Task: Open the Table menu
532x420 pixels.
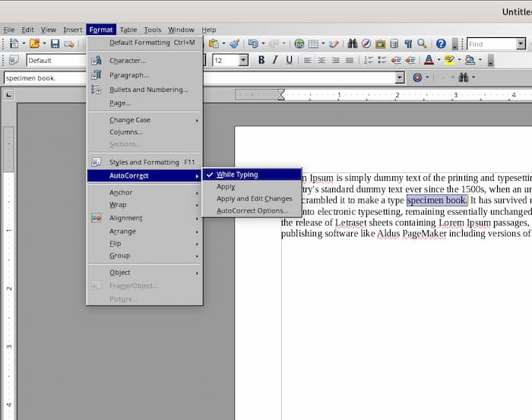Action: (x=128, y=30)
